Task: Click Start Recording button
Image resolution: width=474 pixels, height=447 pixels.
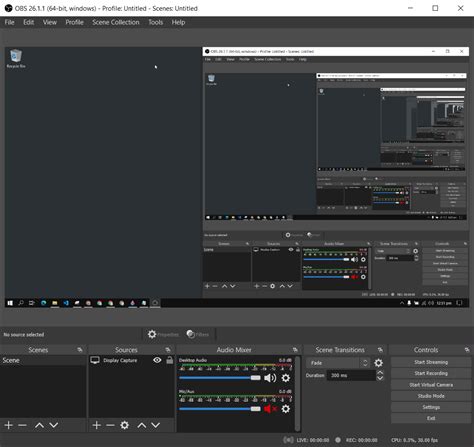Action: click(x=431, y=373)
